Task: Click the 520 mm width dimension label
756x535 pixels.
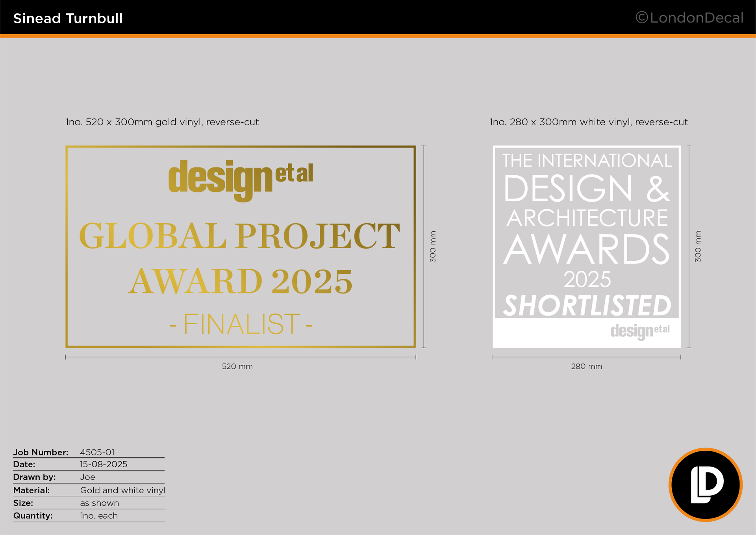Action: [237, 366]
